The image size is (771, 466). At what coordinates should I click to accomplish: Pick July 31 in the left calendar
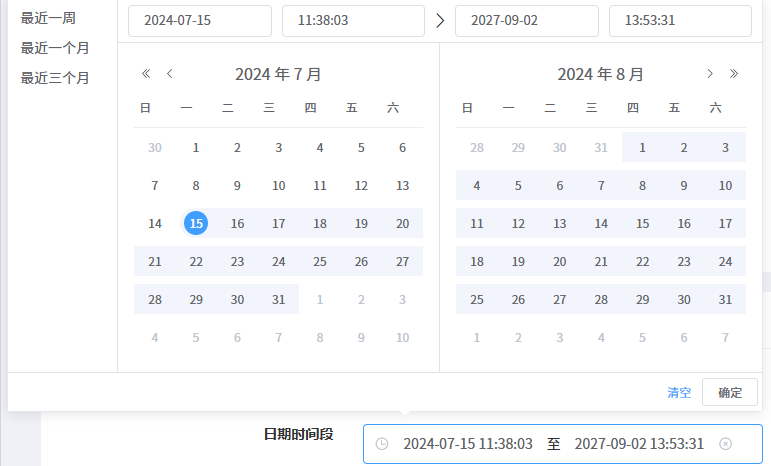tap(279, 300)
